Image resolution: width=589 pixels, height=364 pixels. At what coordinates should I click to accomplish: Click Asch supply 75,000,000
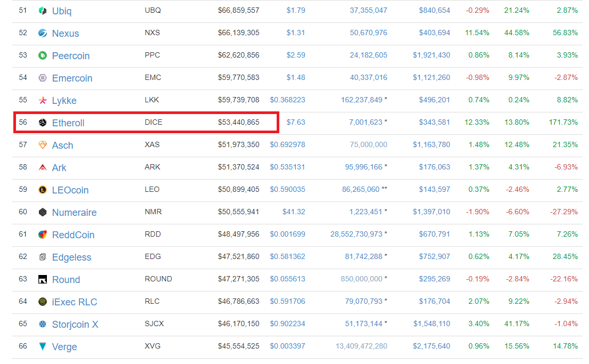pos(368,144)
